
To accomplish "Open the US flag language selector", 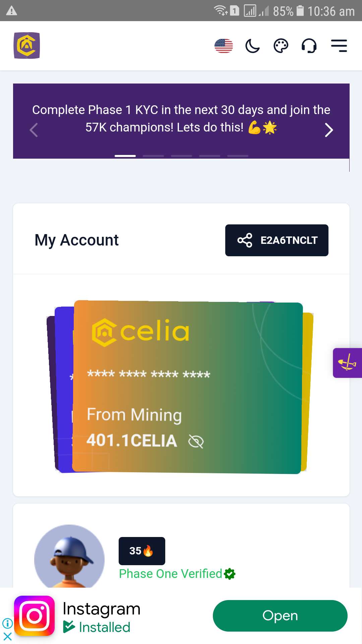I will click(224, 46).
